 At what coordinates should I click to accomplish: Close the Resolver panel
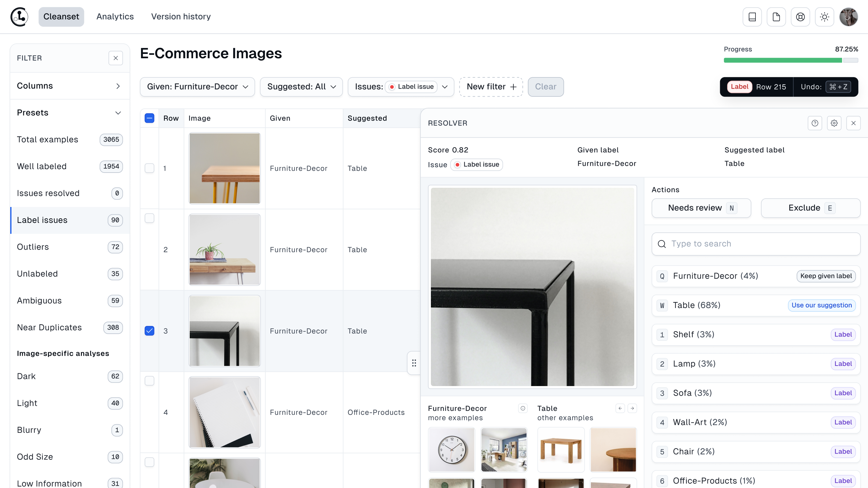click(x=853, y=123)
